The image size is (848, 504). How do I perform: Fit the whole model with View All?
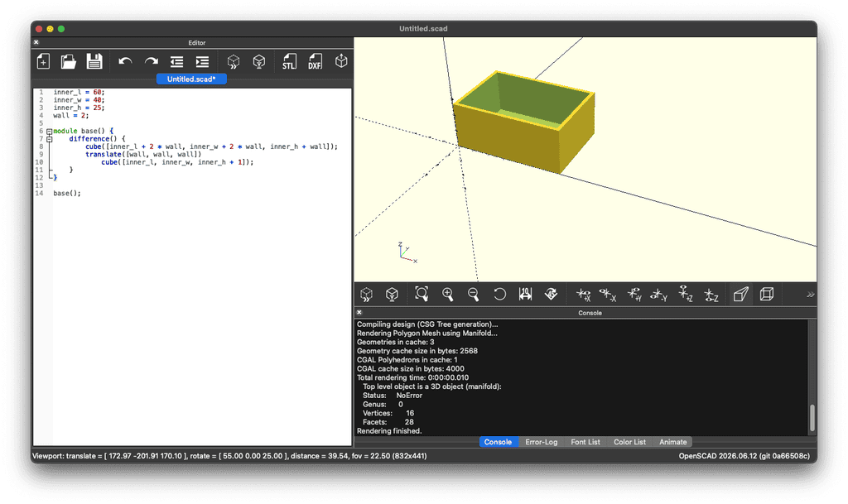422,295
